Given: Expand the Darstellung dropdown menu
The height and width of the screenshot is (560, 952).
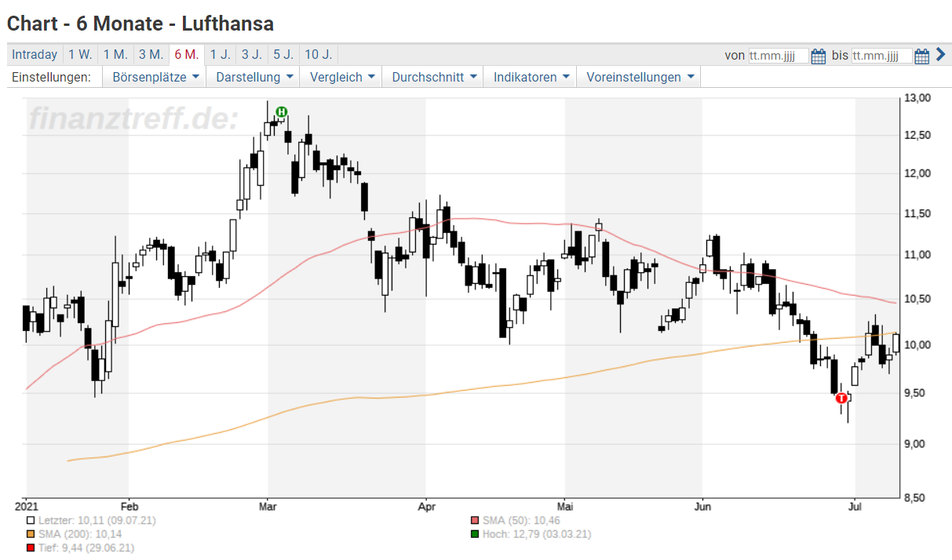Looking at the screenshot, I should pos(254,77).
